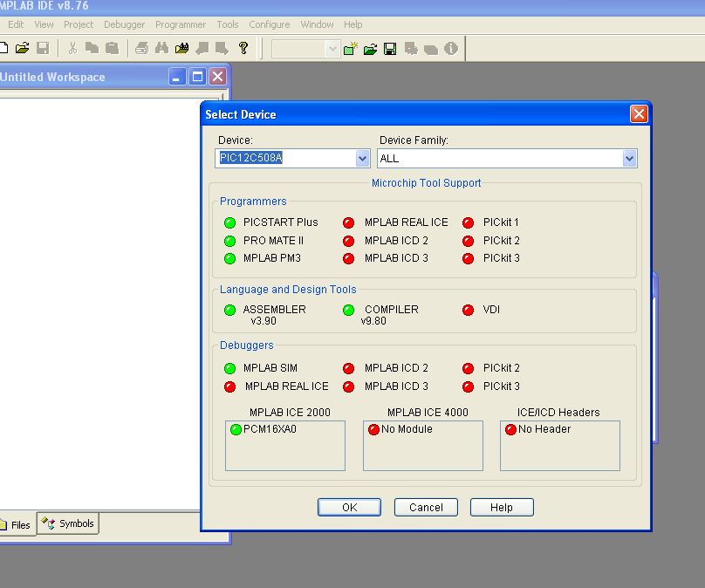705x588 pixels.
Task: Click the toolbar info circle icon
Action: (x=451, y=49)
